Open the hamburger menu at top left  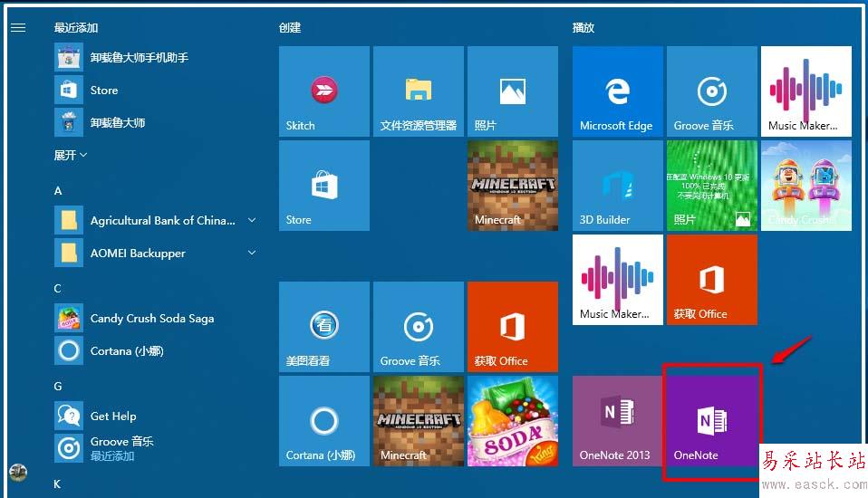pyautogui.click(x=18, y=28)
